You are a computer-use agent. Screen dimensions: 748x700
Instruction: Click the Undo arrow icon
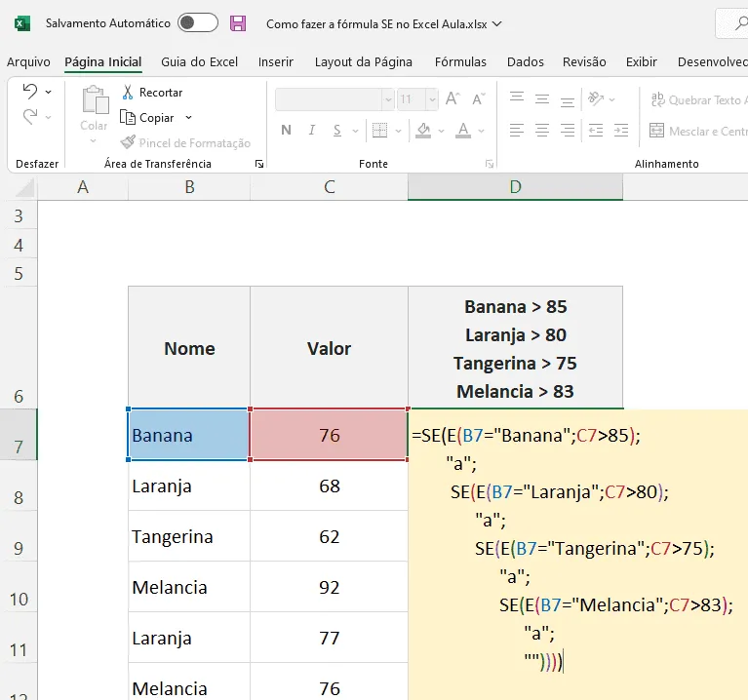coord(30,91)
